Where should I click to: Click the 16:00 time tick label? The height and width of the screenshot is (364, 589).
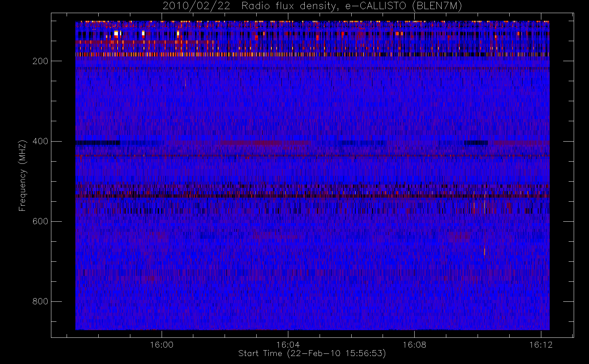tap(162, 345)
